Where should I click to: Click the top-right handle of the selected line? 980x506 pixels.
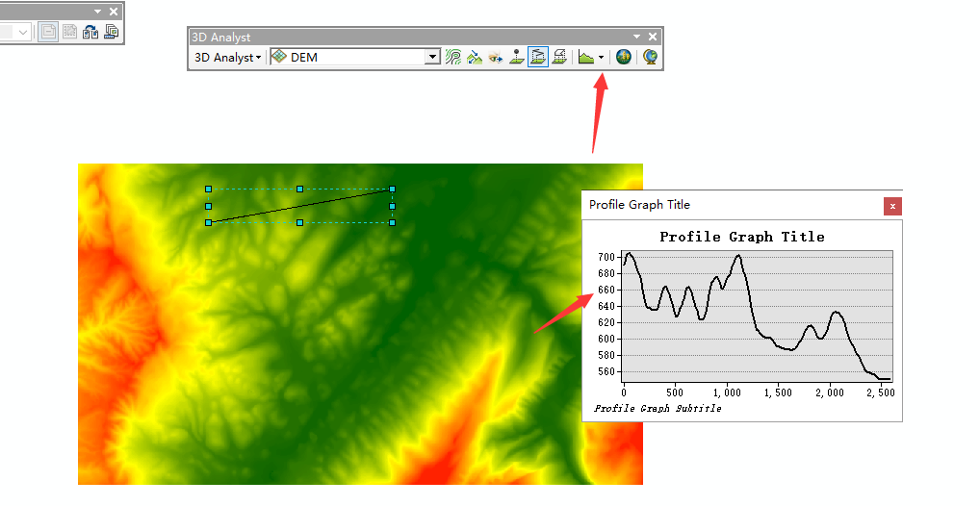(393, 189)
